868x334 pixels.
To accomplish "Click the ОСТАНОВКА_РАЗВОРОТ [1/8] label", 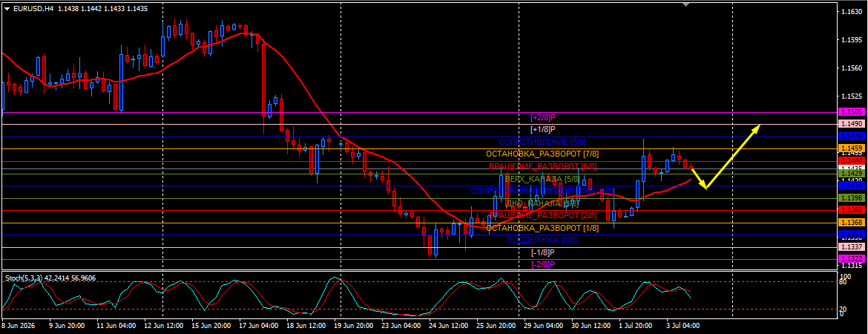I will (x=542, y=228).
